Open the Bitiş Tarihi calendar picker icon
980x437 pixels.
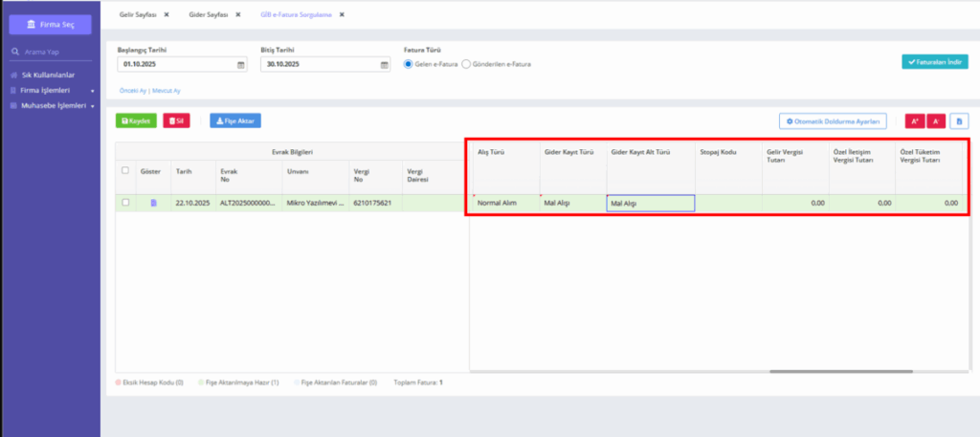pos(384,64)
